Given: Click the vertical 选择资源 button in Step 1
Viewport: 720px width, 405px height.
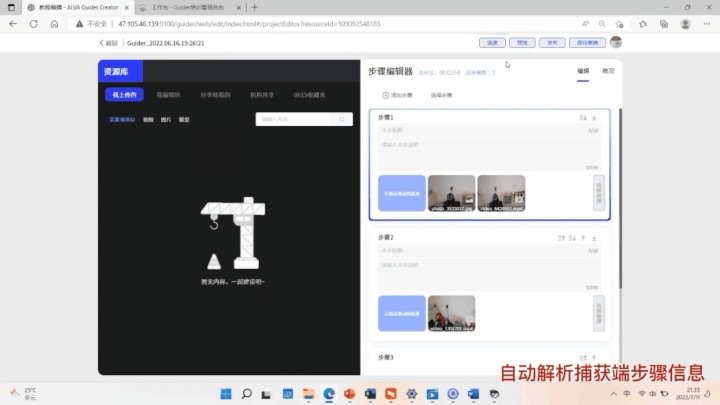Looking at the screenshot, I should point(598,193).
